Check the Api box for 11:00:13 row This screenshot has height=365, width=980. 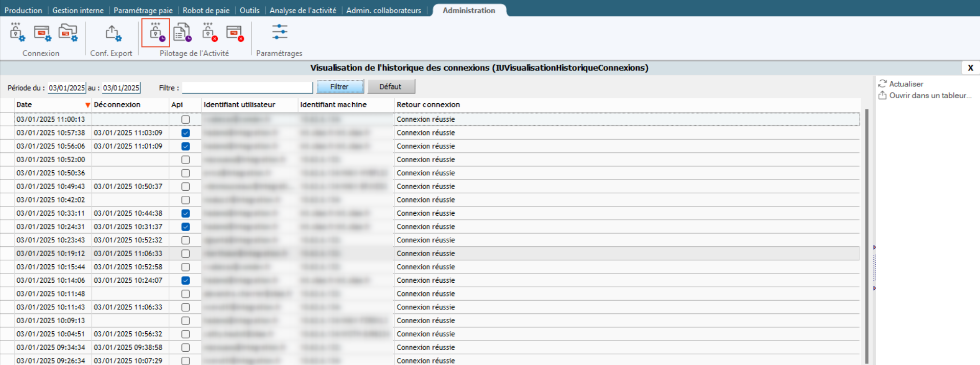186,120
